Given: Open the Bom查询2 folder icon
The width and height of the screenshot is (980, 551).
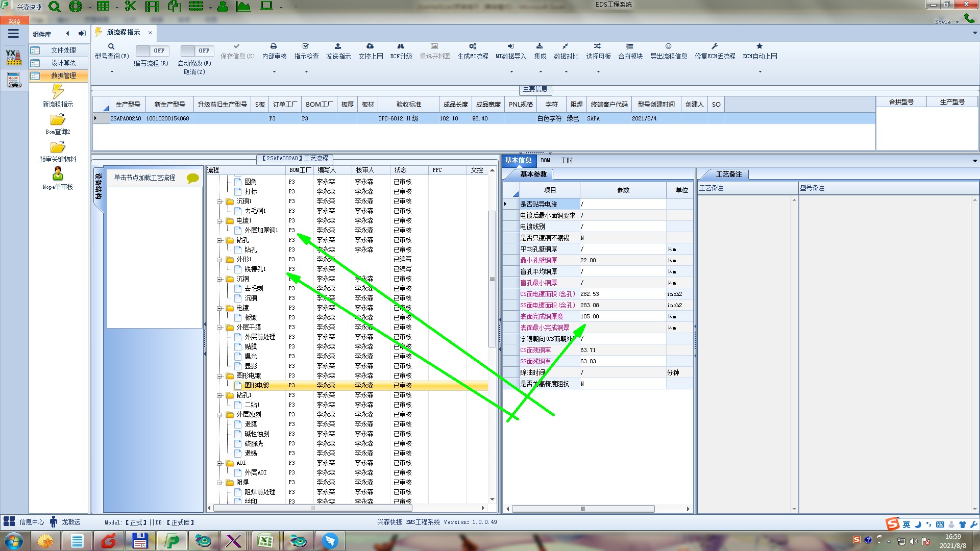Looking at the screenshot, I should (x=58, y=120).
